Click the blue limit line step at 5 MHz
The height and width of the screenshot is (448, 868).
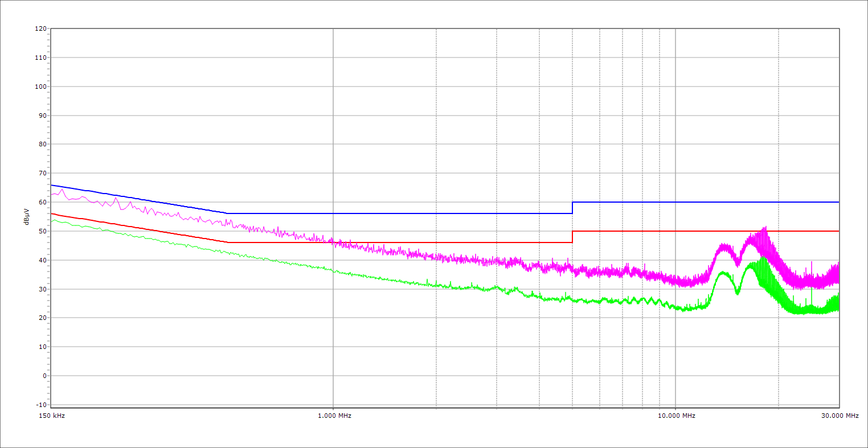[x=572, y=208]
